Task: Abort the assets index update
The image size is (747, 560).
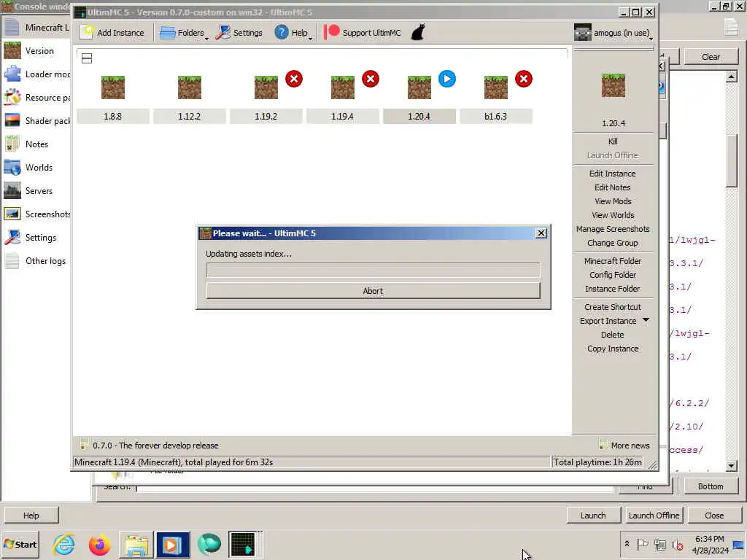Action: [373, 291]
